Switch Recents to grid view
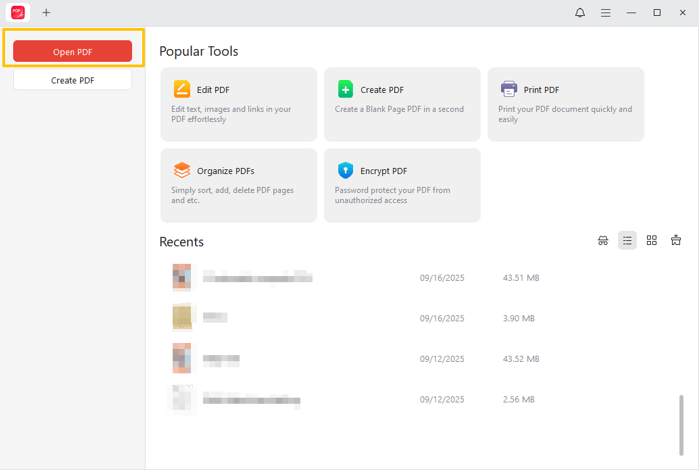 click(x=651, y=241)
